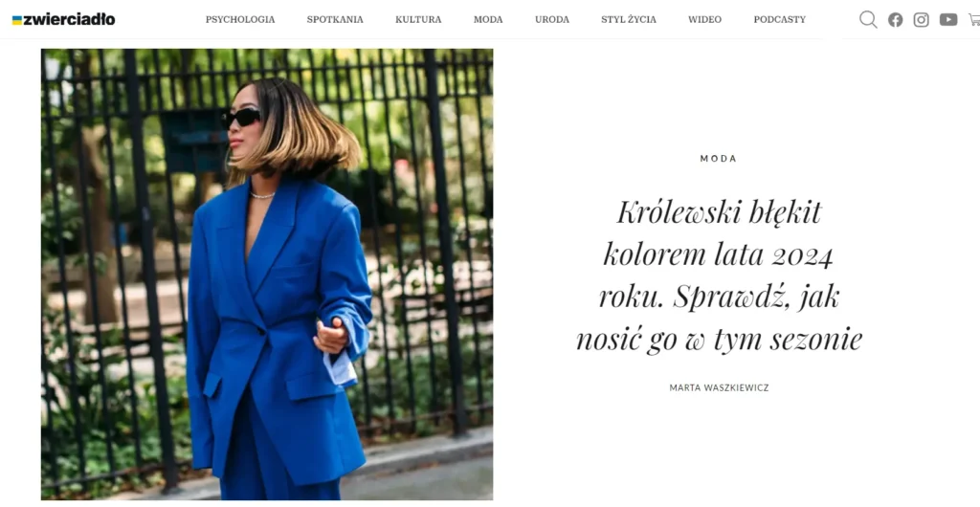Screen dimensions: 980x507
Task: Visit the Facebook page icon
Action: 896,20
